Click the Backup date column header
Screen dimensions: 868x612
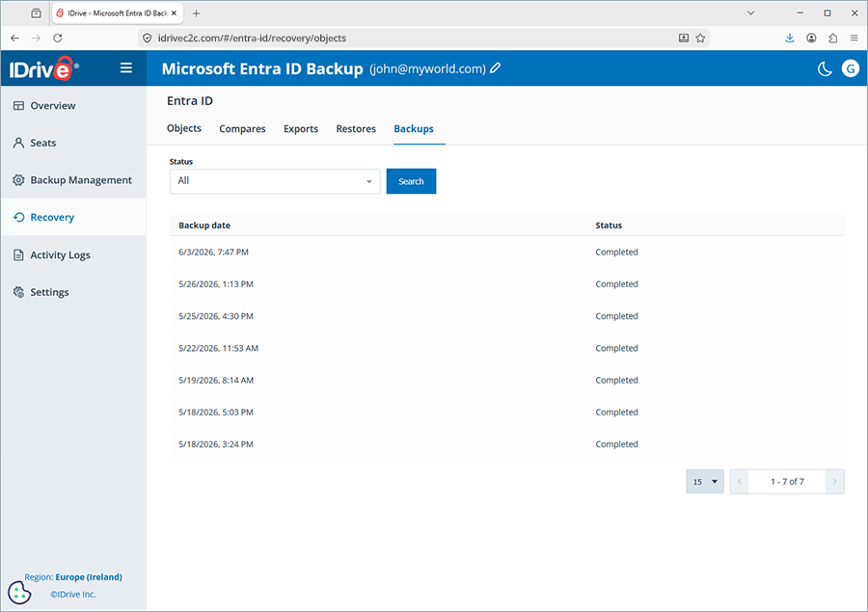point(204,226)
